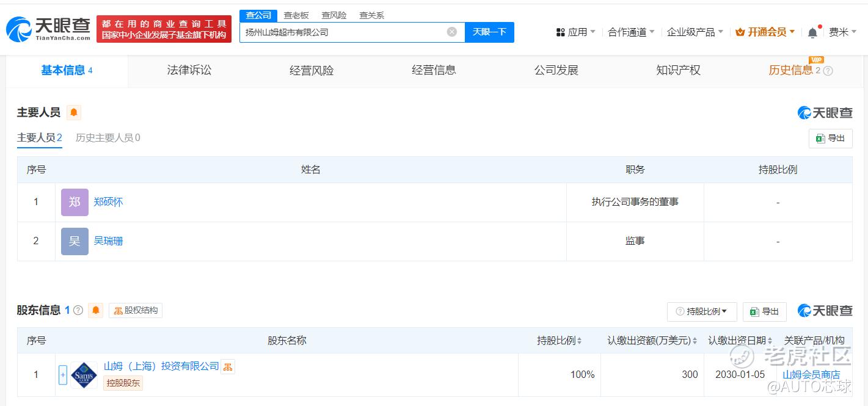Click the clear search text icon
The height and width of the screenshot is (406, 868).
click(451, 32)
